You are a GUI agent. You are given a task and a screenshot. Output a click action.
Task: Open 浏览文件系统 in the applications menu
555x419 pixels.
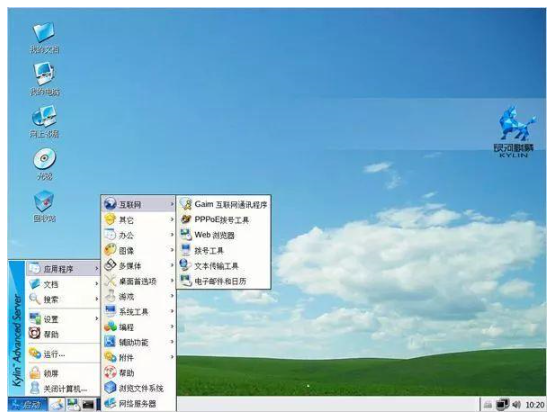pyautogui.click(x=138, y=388)
